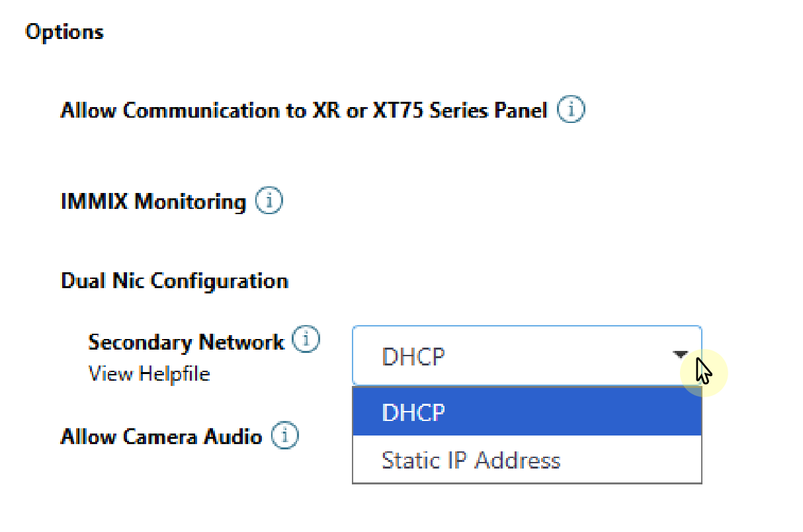Image resolution: width=803 pixels, height=532 pixels.
Task: Click the info icon beside Allow Communication to XR
Action: coord(571,109)
